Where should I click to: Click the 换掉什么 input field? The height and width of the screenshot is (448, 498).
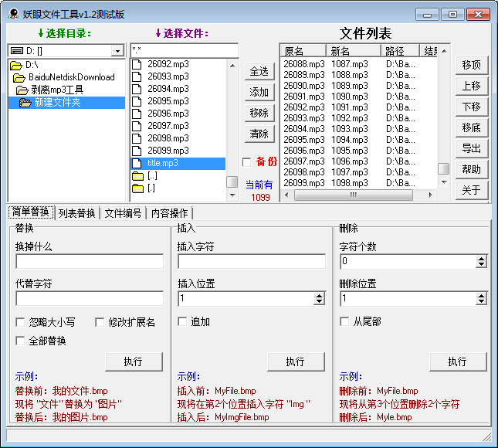[90, 262]
